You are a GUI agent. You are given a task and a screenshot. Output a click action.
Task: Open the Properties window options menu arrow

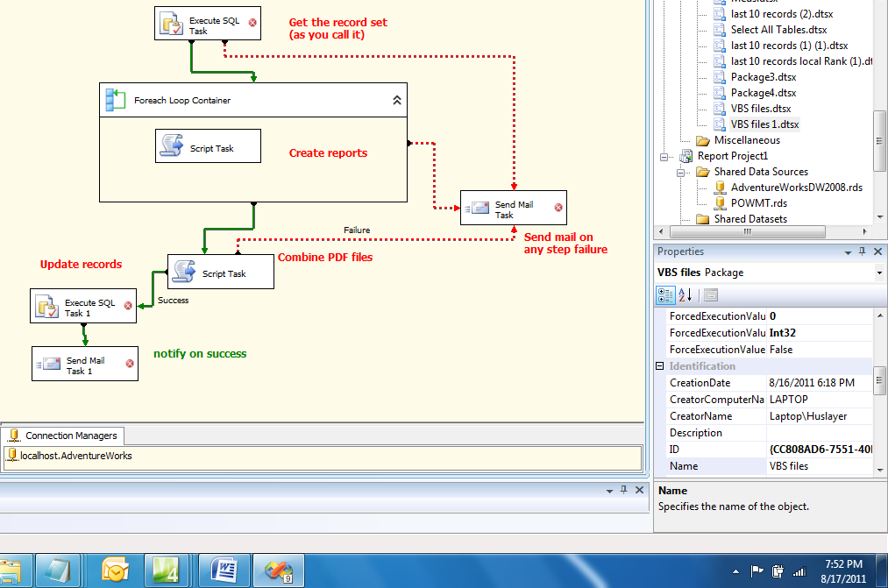tap(847, 251)
